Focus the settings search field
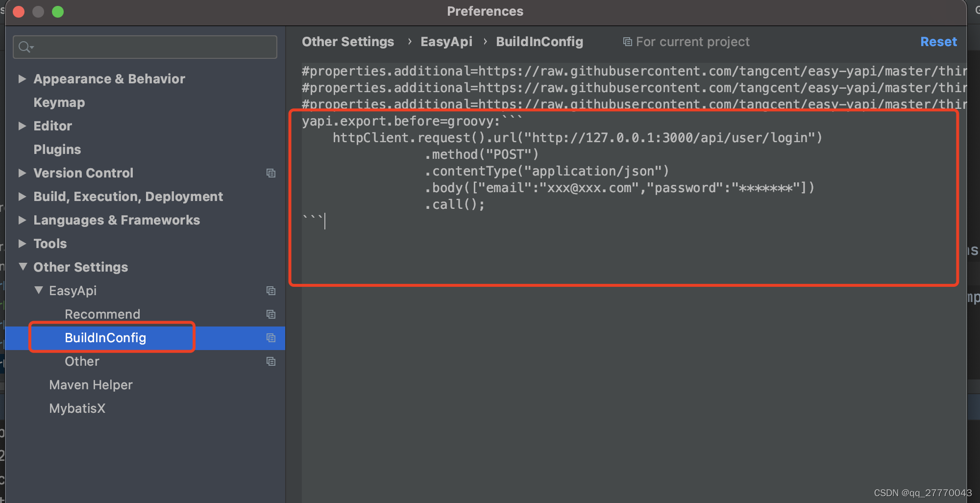This screenshot has width=980, height=503. pyautogui.click(x=145, y=47)
